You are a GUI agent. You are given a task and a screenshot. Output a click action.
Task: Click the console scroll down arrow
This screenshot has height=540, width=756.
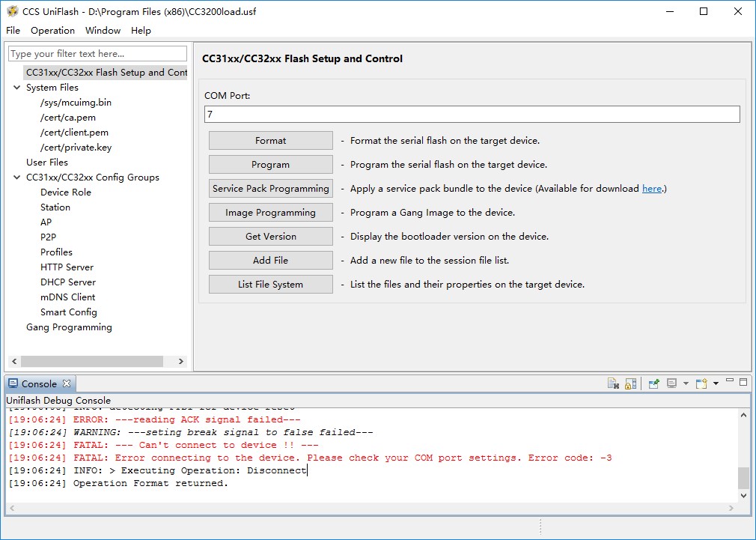tap(743, 495)
